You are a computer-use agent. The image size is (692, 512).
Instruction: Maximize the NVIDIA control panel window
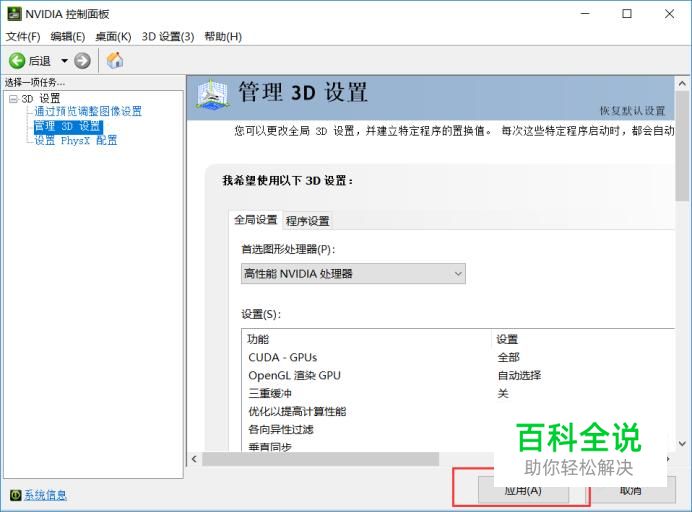627,14
